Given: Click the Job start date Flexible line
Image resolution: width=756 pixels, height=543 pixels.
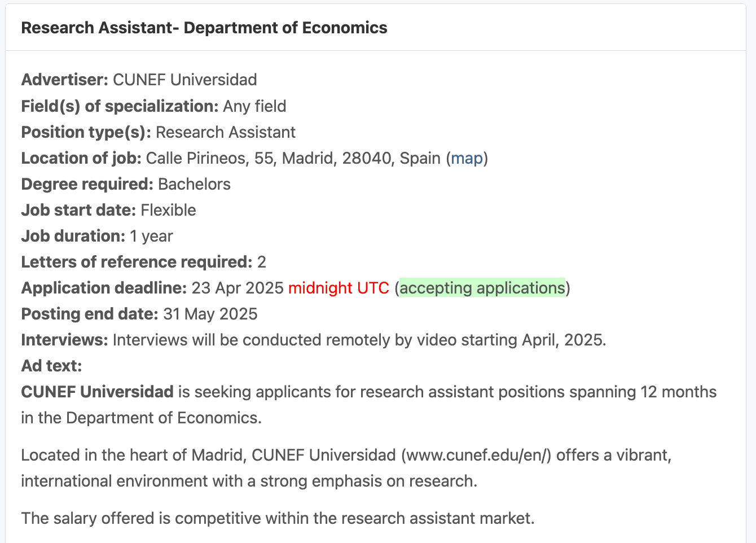Looking at the screenshot, I should [108, 210].
